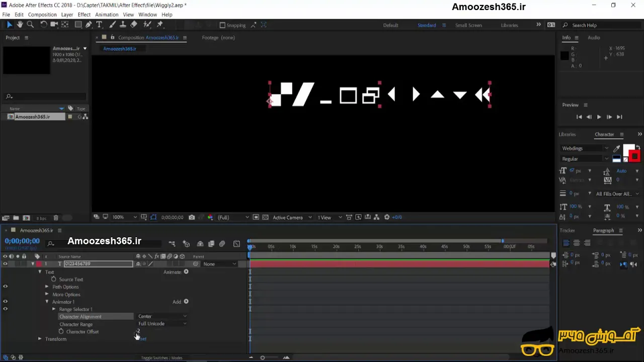Viewport: 644px width, 362px height.
Task: Select the Selection arrow tool
Action: 10,24
